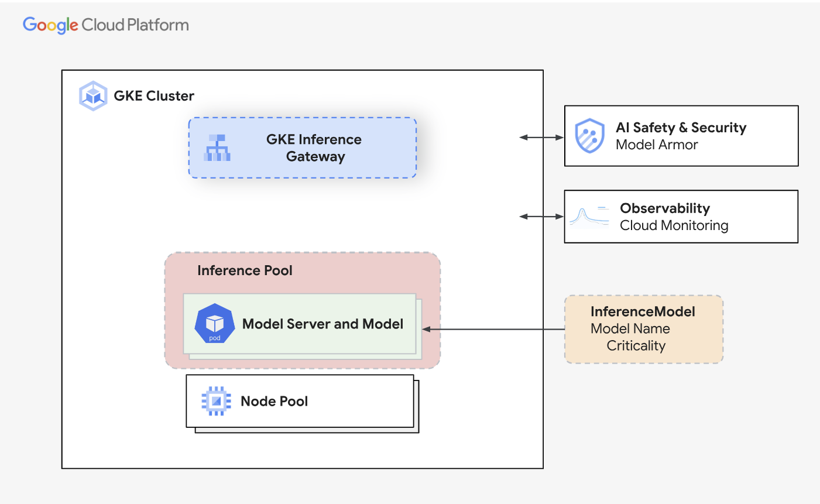Screen dimensions: 820x504
Task: Click the arrow pointing to Cloud Monitoring
Action: click(541, 217)
